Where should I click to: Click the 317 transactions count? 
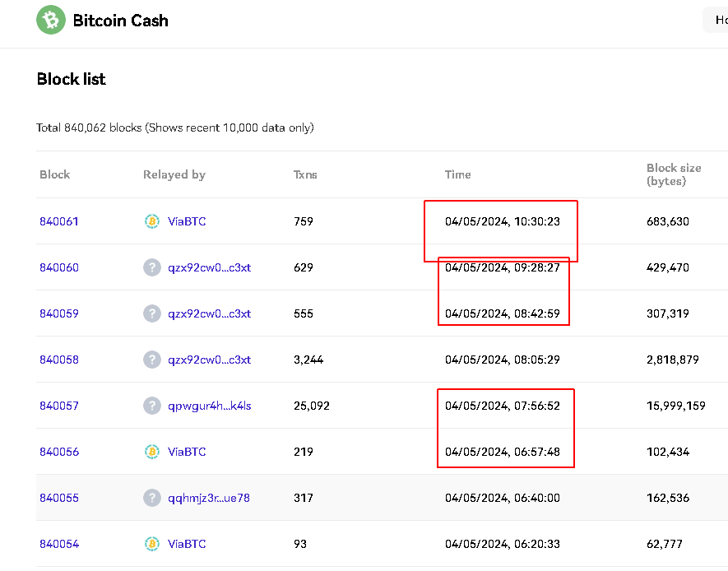coord(304,498)
